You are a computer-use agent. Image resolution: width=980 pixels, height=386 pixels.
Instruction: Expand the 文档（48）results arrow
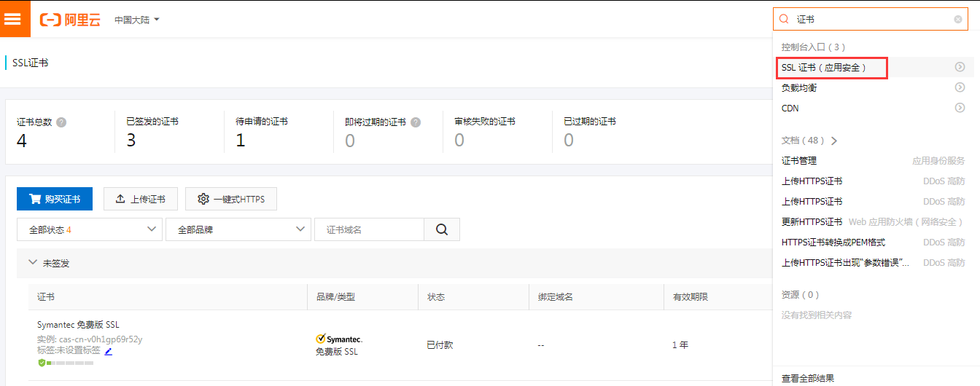pyautogui.click(x=833, y=141)
